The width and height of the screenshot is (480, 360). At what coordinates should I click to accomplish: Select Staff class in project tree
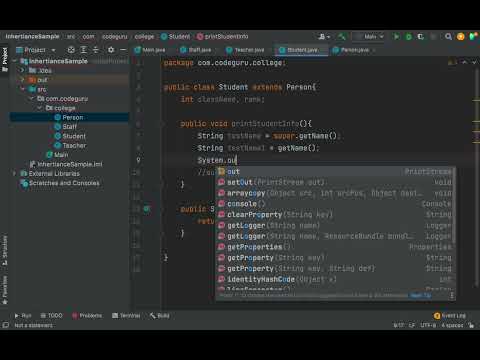pyautogui.click(x=70, y=127)
